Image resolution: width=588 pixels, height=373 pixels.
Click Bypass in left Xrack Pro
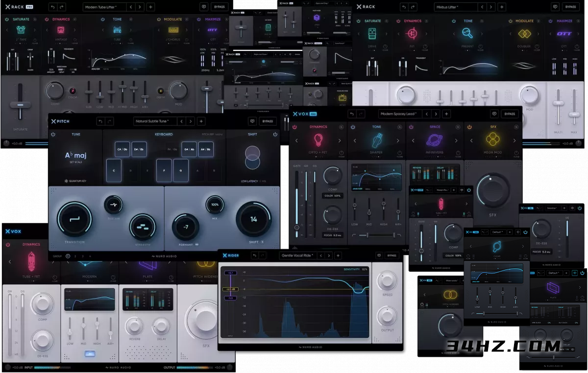pyautogui.click(x=220, y=7)
